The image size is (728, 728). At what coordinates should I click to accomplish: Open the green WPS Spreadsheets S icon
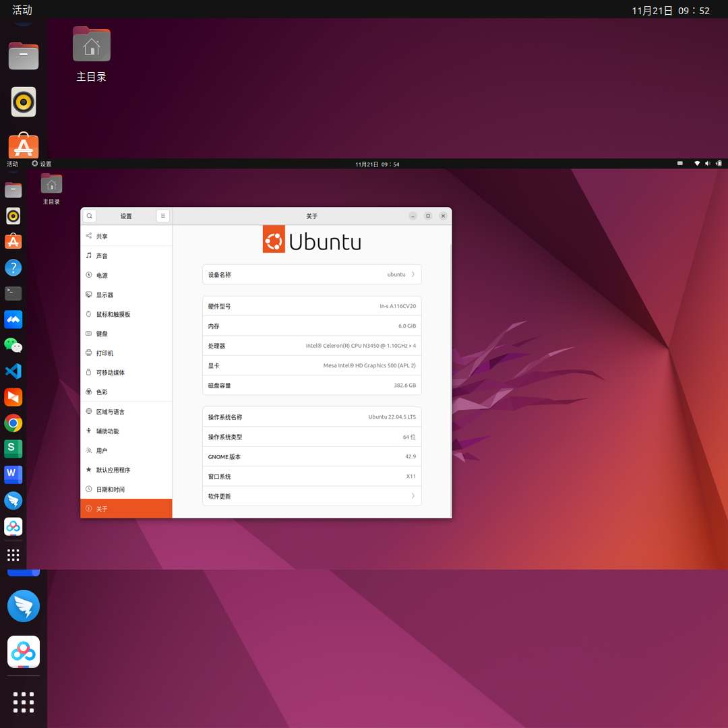13,448
